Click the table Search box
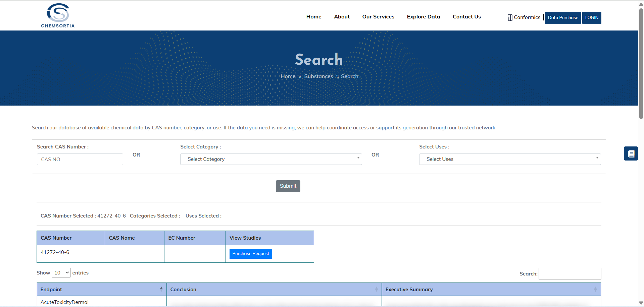This screenshot has height=307, width=644. click(x=569, y=274)
